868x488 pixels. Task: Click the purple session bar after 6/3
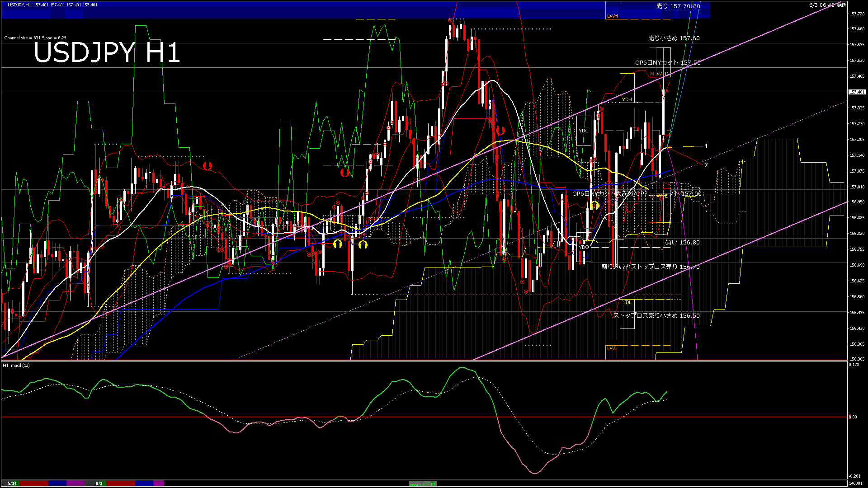pos(159,483)
